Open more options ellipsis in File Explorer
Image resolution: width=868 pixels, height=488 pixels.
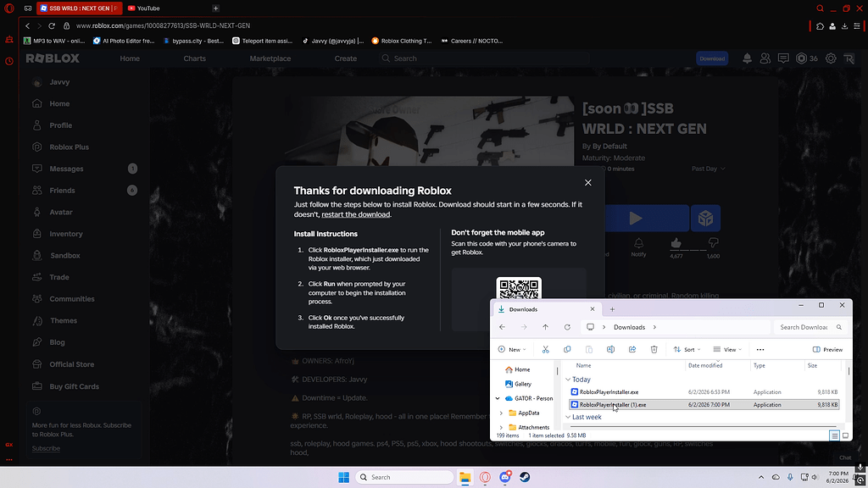pyautogui.click(x=760, y=349)
